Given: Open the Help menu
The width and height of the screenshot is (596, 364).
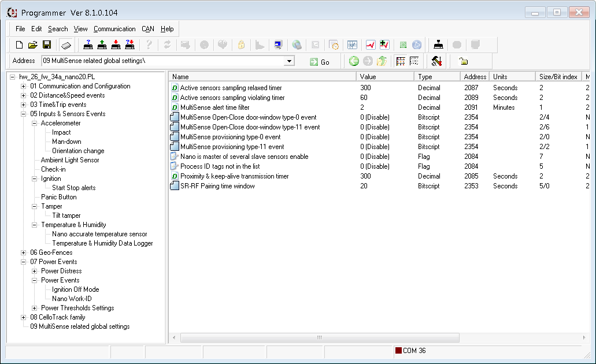Looking at the screenshot, I should click(x=167, y=29).
